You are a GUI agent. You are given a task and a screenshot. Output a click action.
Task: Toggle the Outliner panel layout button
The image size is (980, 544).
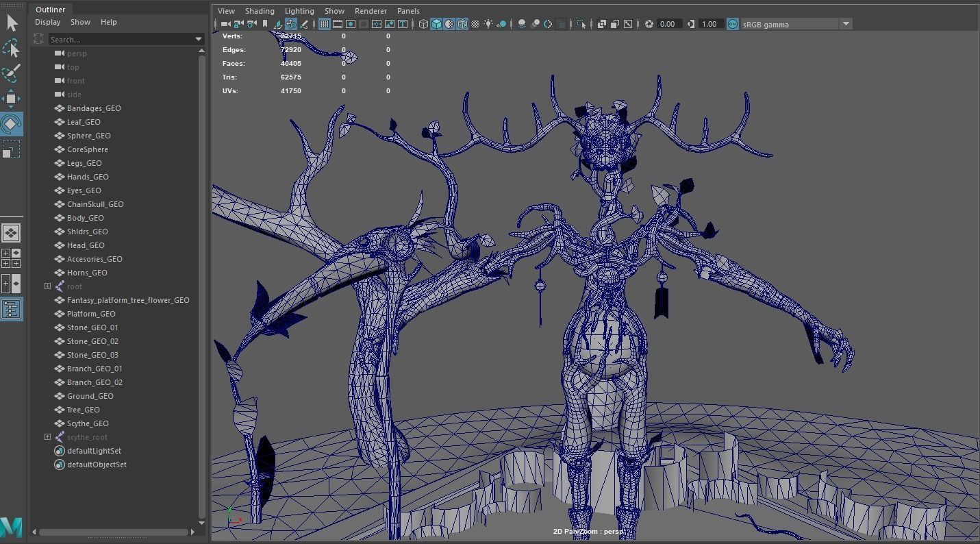pyautogui.click(x=11, y=309)
